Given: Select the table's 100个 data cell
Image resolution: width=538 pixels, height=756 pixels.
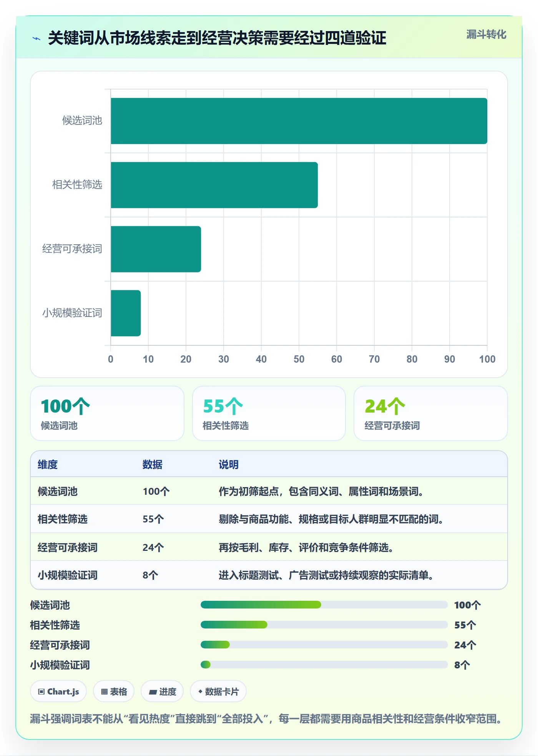Looking at the screenshot, I should tap(156, 491).
